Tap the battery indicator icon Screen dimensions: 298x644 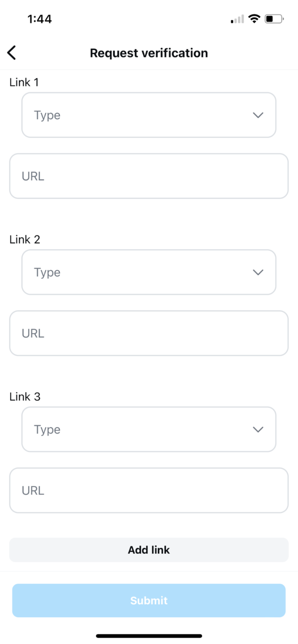[273, 19]
